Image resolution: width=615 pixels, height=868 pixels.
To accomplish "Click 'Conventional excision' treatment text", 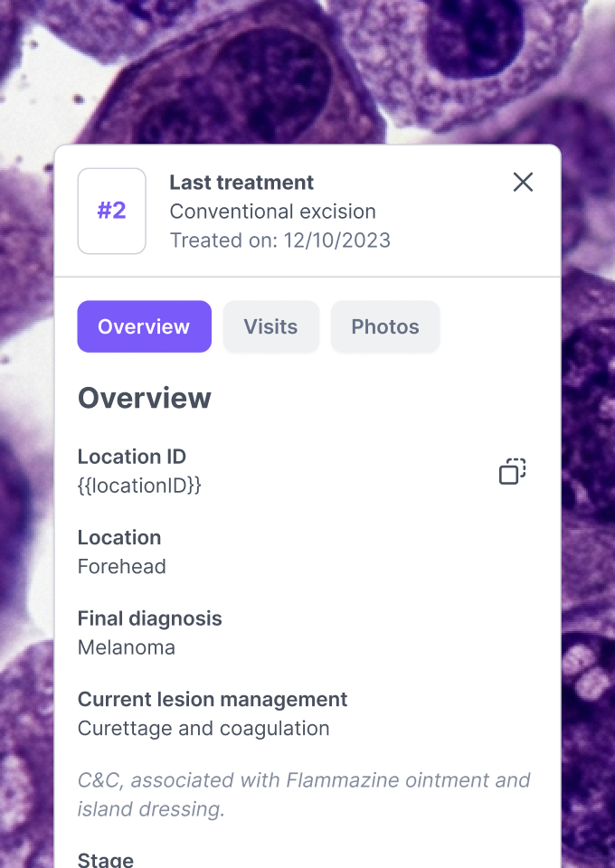I will pyautogui.click(x=272, y=212).
